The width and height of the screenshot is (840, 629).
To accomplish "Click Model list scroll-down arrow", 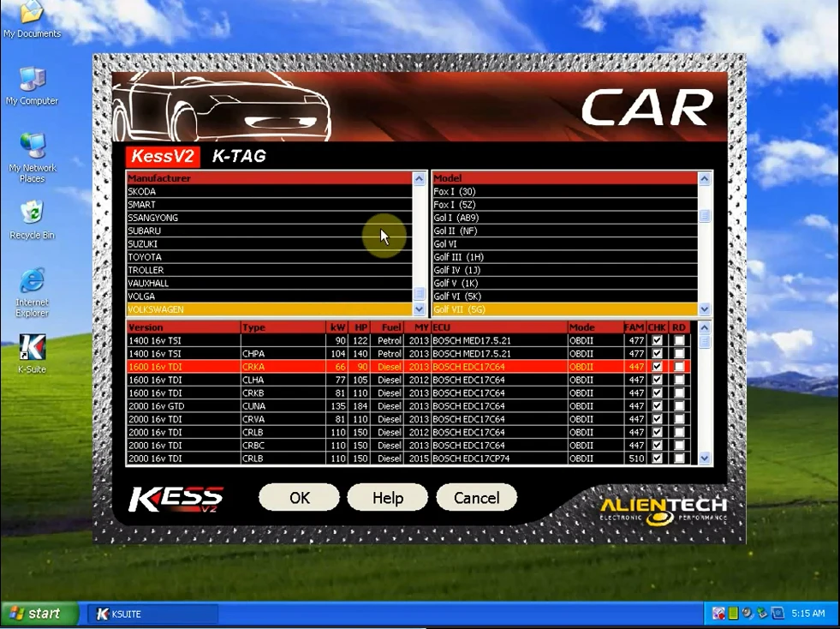I will pos(705,309).
